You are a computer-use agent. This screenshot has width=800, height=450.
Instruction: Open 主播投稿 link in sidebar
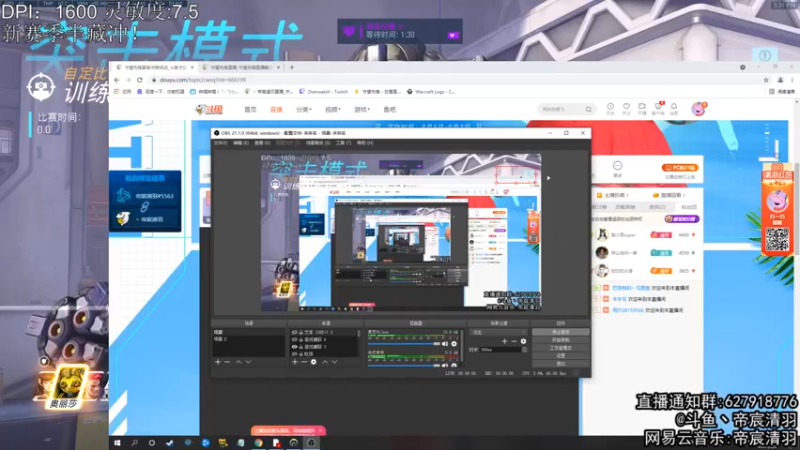(x=613, y=195)
